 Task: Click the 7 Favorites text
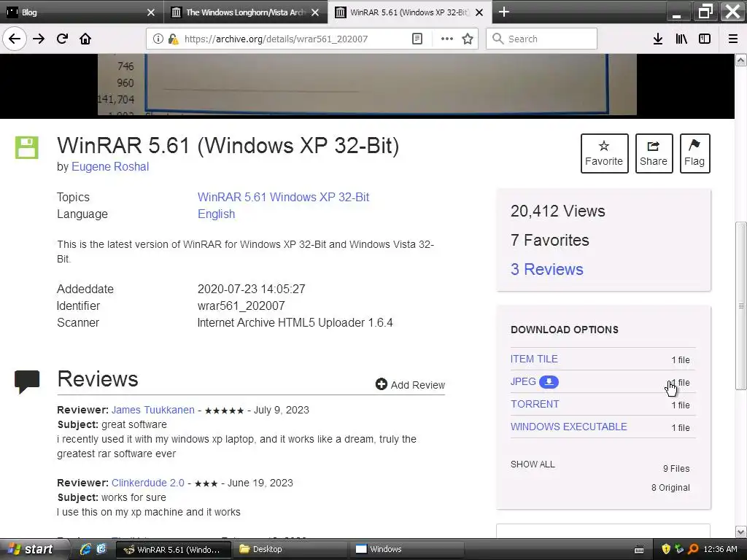pyautogui.click(x=550, y=240)
